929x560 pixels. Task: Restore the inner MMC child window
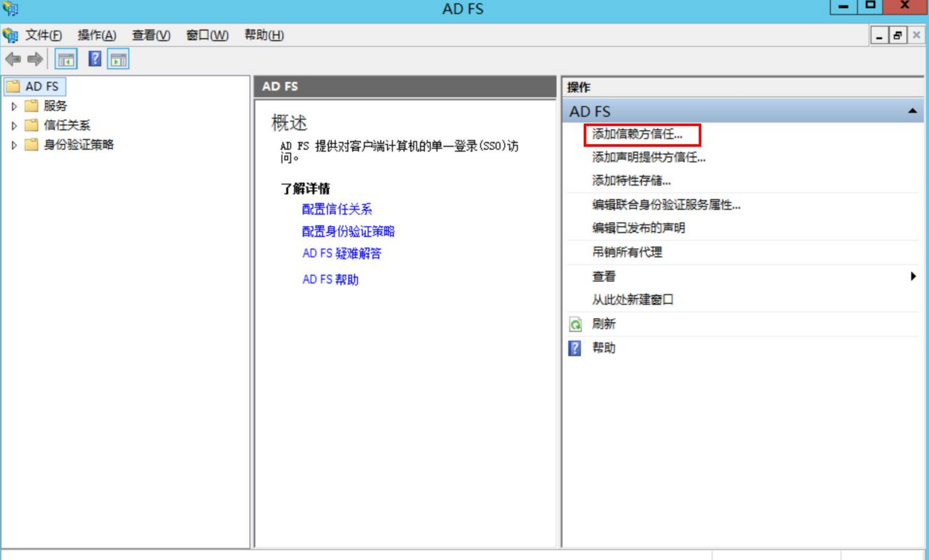898,35
